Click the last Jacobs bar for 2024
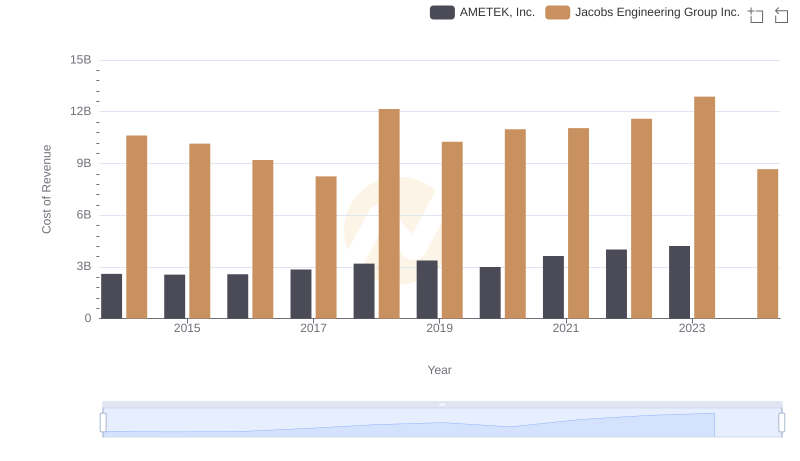This screenshot has width=800, height=461. click(767, 243)
